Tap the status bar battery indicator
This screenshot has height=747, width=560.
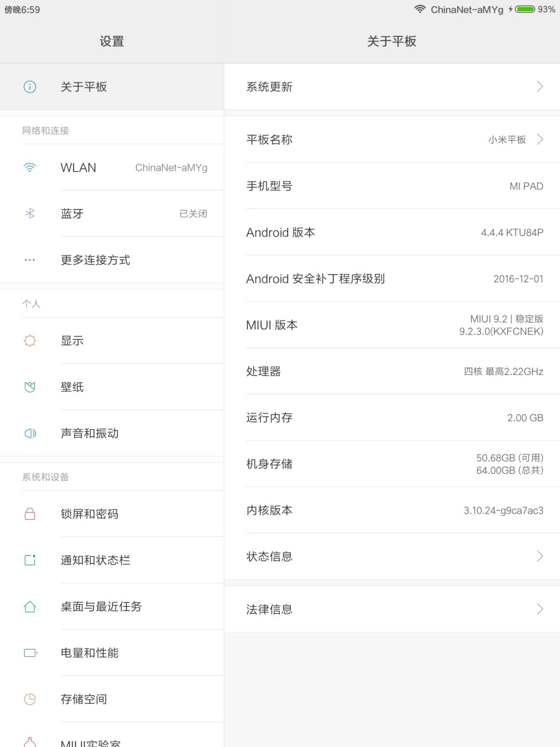525,9
